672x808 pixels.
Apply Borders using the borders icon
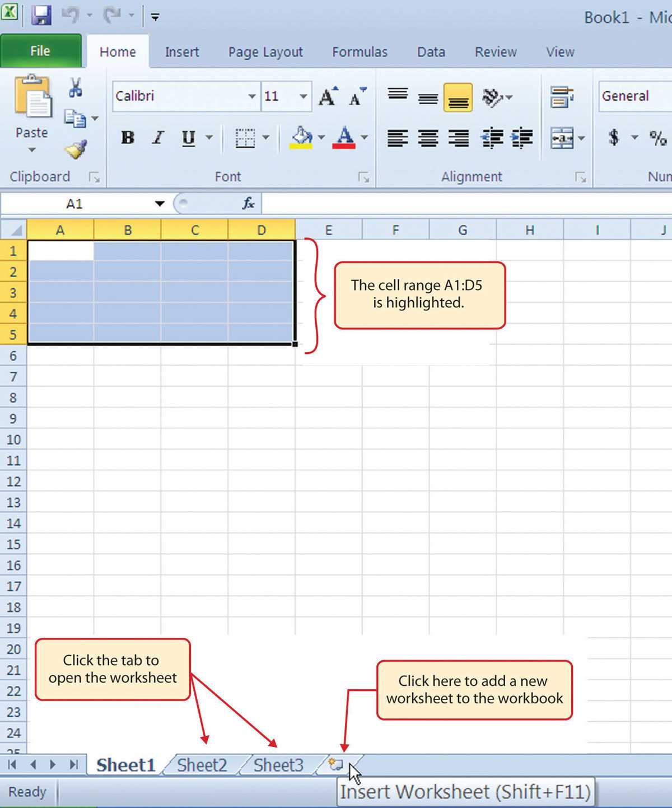tap(245, 138)
